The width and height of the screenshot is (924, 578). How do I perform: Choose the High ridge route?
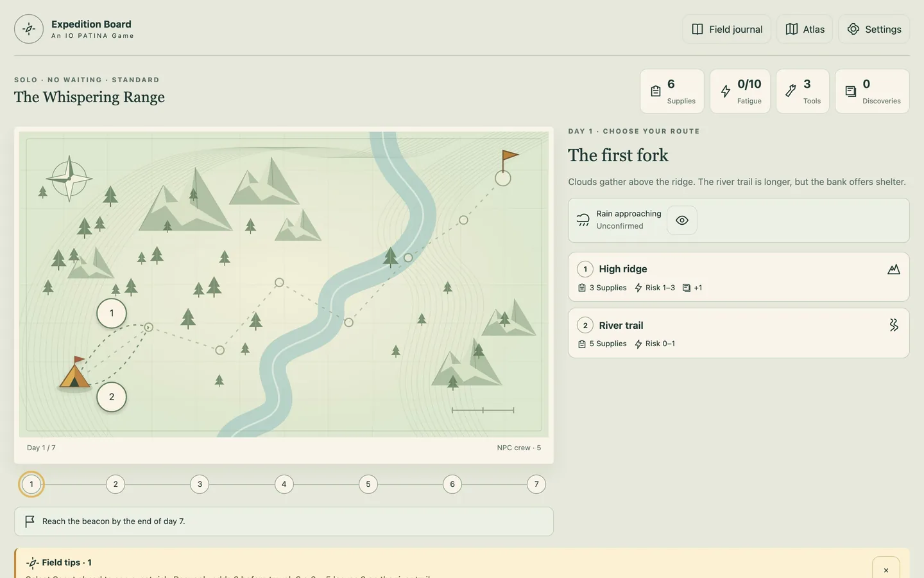(x=739, y=277)
